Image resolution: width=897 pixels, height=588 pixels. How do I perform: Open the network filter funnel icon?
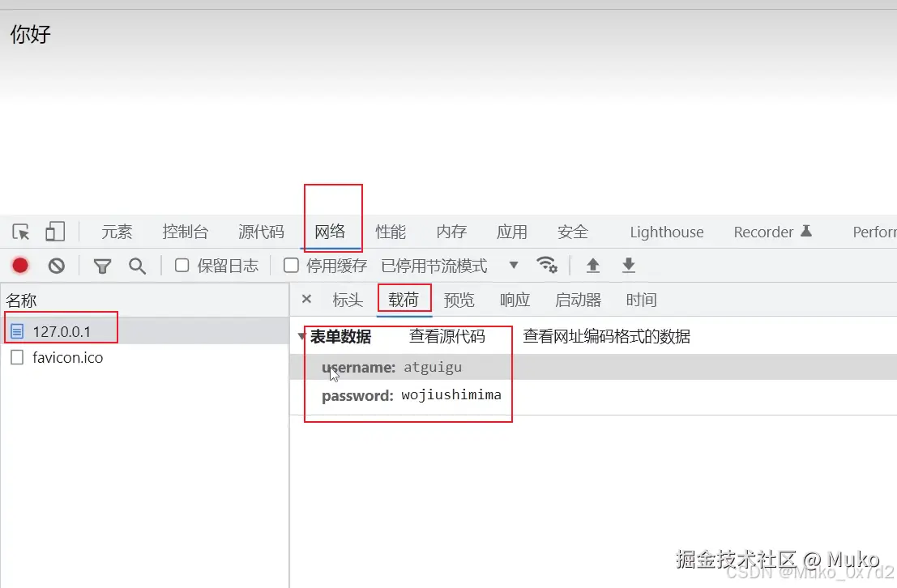101,265
